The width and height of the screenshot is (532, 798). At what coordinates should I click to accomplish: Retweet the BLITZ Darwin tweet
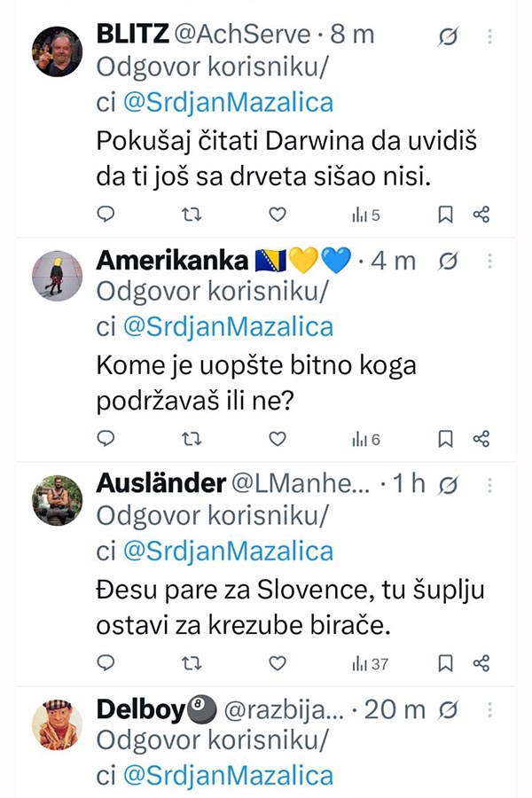click(x=192, y=215)
